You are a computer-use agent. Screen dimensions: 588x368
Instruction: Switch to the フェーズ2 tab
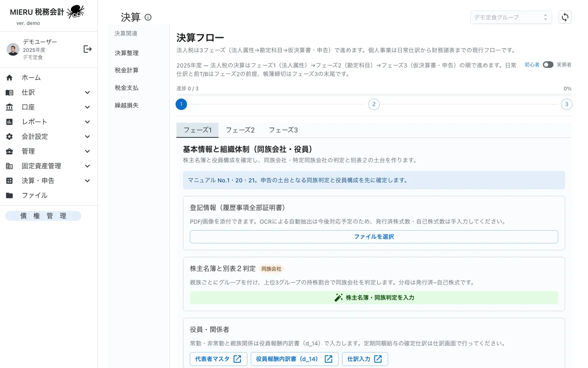coord(240,130)
